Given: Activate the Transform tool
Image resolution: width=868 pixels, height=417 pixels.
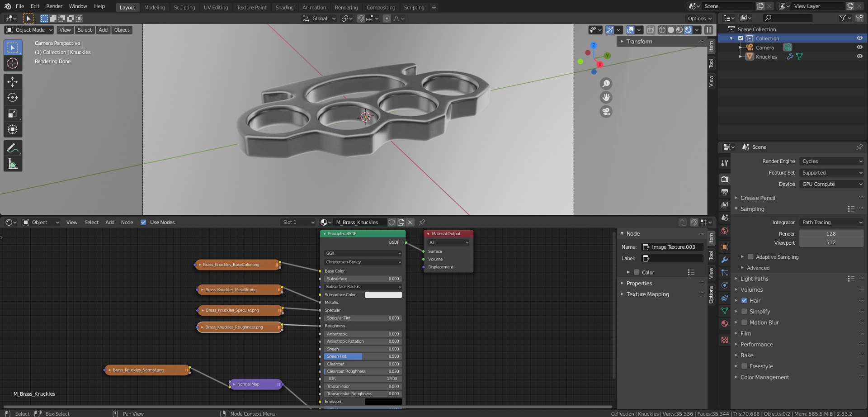Looking at the screenshot, I should [13, 129].
